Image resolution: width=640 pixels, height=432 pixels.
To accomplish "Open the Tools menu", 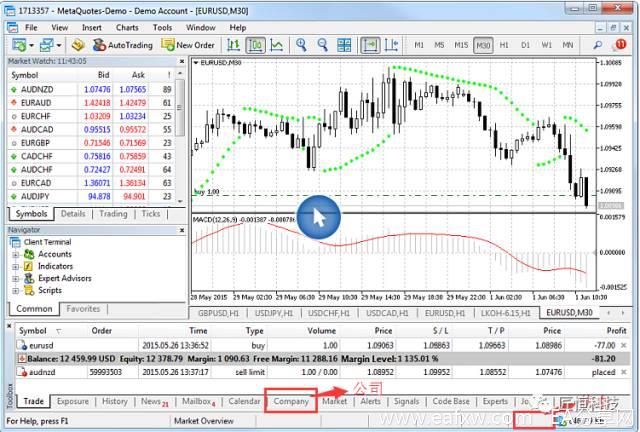I will coord(162,27).
